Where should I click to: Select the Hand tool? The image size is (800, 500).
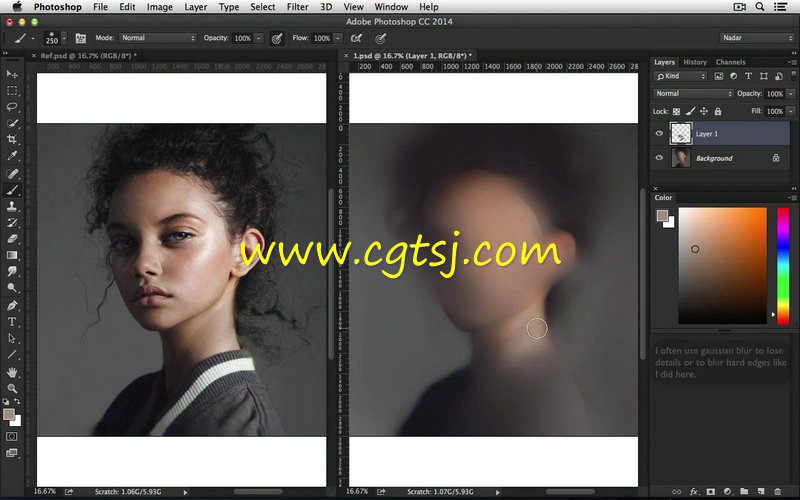(12, 372)
